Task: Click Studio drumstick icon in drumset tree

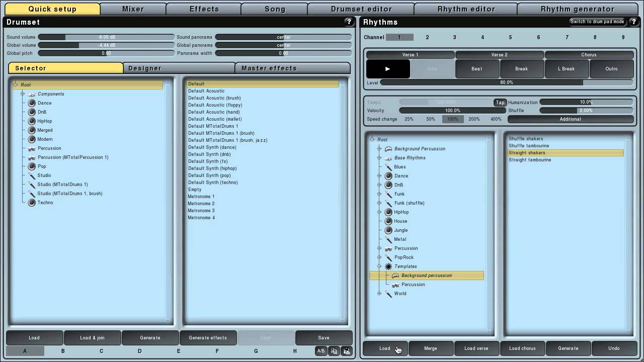Action: coord(32,175)
